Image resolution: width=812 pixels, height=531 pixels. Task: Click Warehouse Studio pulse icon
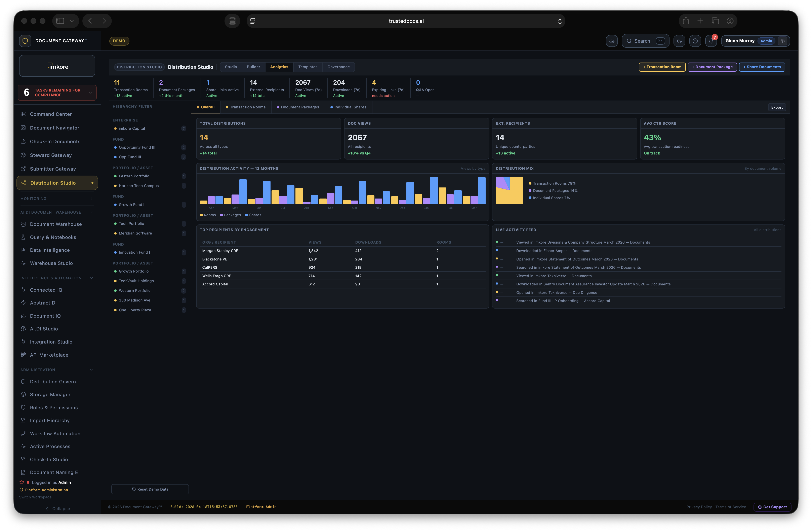[23, 263]
